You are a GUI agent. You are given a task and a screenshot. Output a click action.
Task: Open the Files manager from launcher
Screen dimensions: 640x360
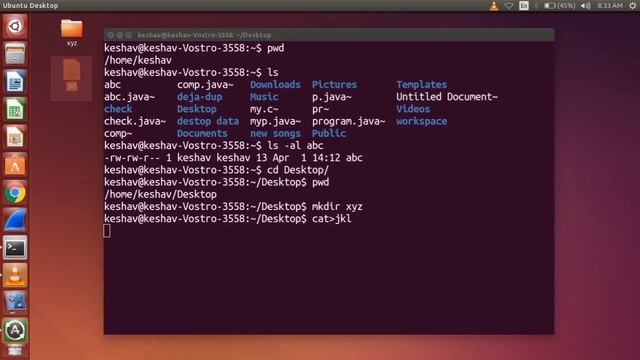15,53
